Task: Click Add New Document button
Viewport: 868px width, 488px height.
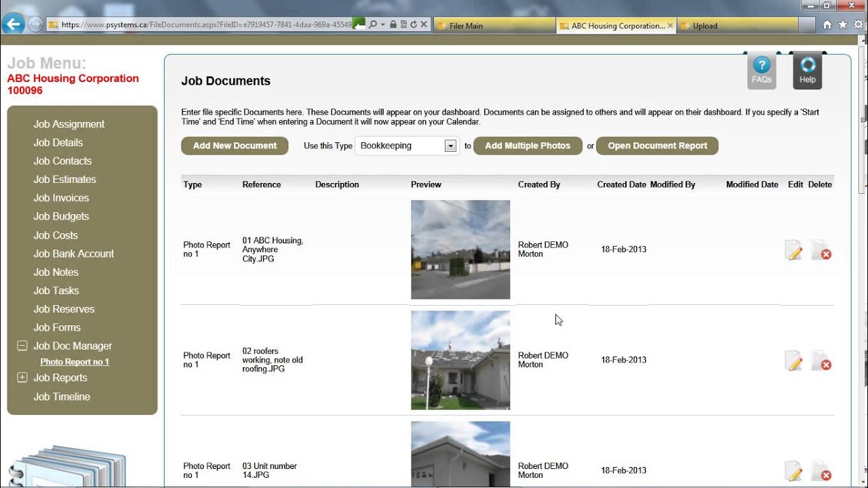Action: tap(235, 146)
